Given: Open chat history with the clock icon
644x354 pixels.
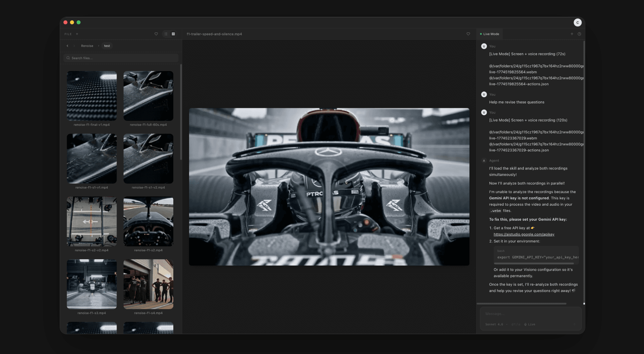Looking at the screenshot, I should pyautogui.click(x=579, y=34).
